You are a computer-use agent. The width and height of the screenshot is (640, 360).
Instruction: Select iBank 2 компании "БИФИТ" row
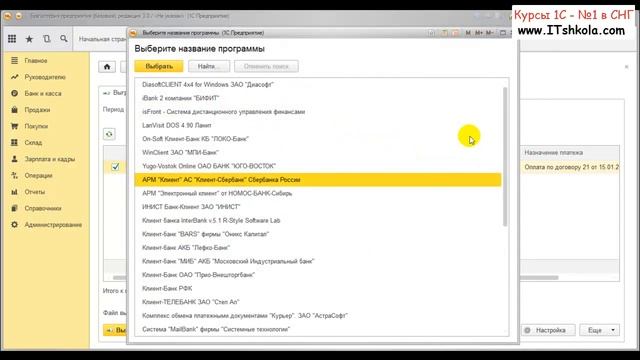tap(318, 98)
